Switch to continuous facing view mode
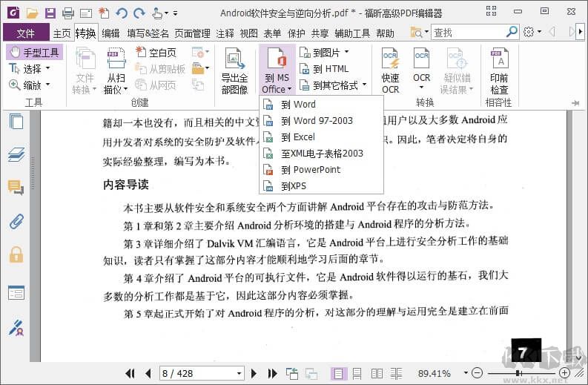This screenshot has width=588, height=385. click(396, 373)
